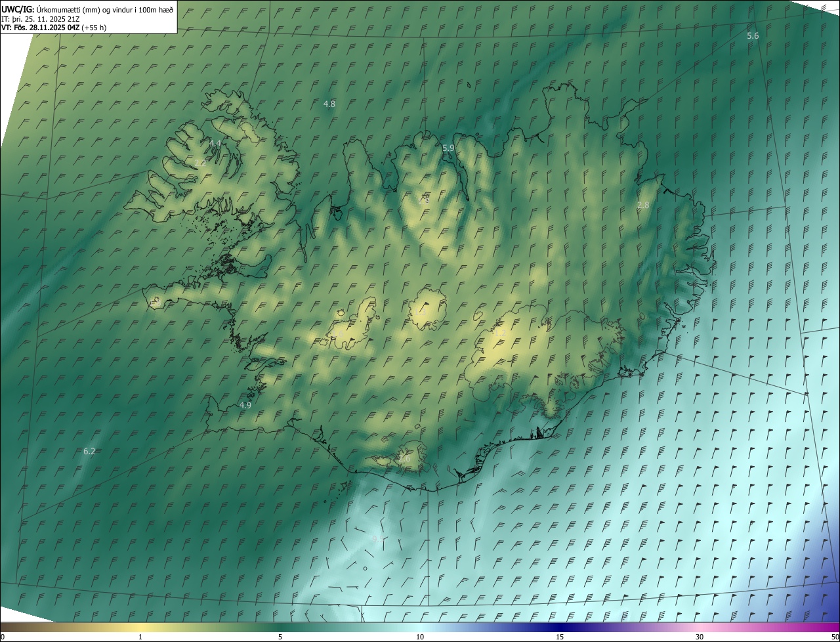The height and width of the screenshot is (642, 840).
Task: Click the '50' tick on the color scale
Action: [x=835, y=637]
